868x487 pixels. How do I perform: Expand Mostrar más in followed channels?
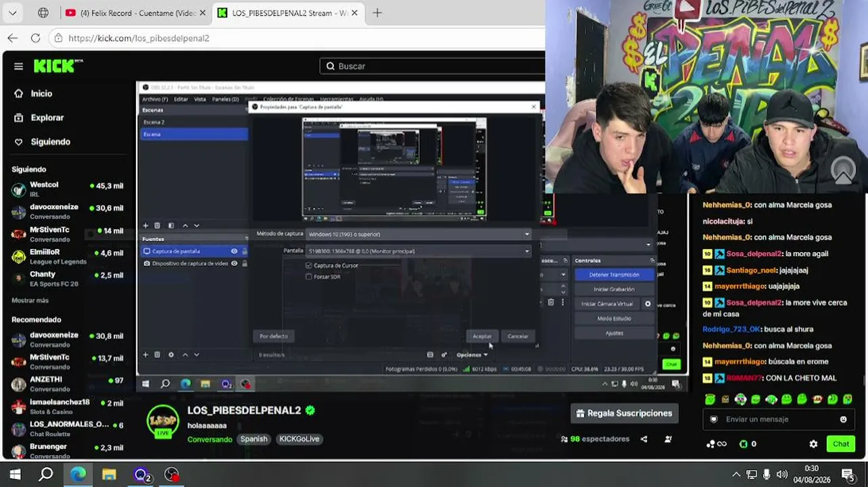tap(30, 300)
